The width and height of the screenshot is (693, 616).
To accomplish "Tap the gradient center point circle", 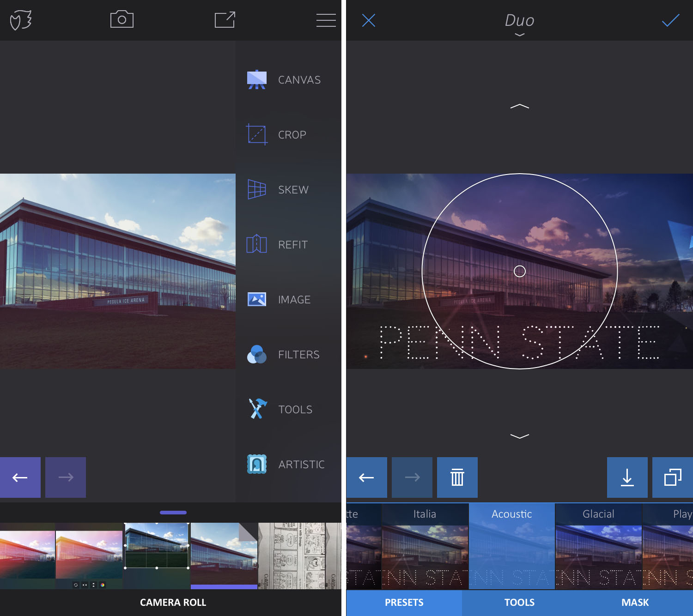I will (520, 271).
